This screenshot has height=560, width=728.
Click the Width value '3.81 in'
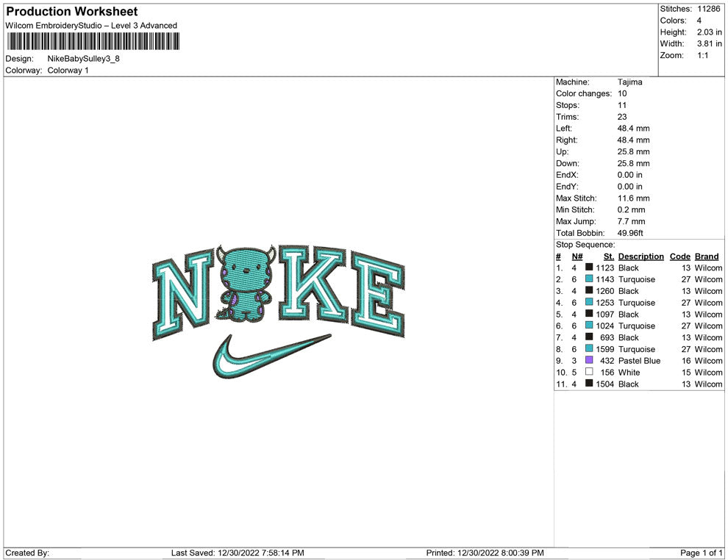pos(709,43)
